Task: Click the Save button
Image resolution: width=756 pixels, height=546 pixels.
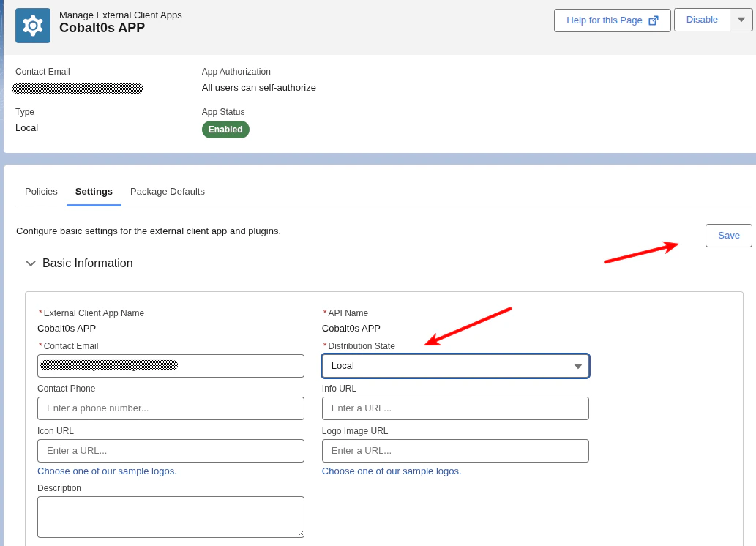Action: click(x=727, y=235)
